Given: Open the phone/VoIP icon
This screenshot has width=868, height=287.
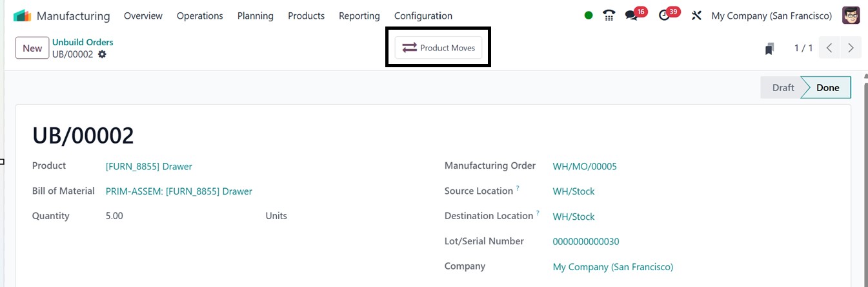Looking at the screenshot, I should (x=609, y=16).
